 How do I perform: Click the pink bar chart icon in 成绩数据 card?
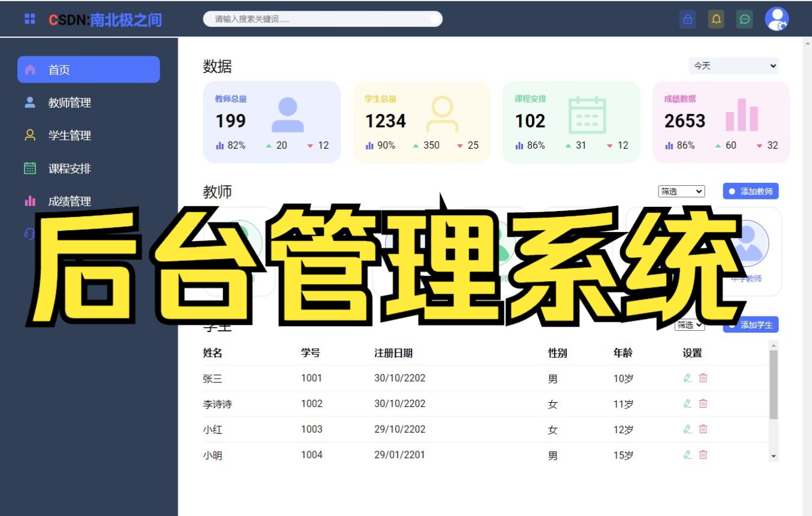[x=742, y=115]
